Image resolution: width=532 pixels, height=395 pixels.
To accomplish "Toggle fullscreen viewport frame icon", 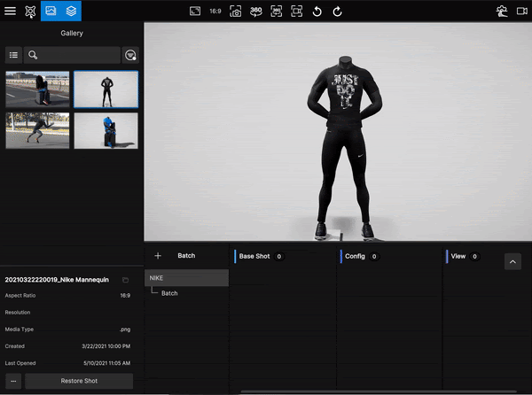I will 195,12.
